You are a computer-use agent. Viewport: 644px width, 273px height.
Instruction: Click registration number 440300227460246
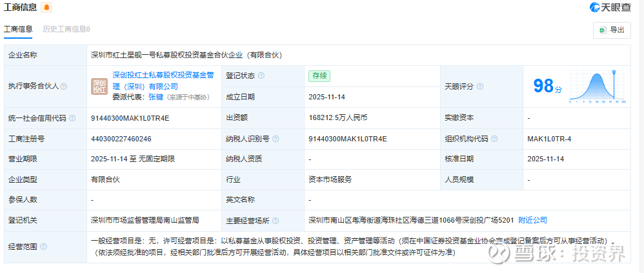121,139
